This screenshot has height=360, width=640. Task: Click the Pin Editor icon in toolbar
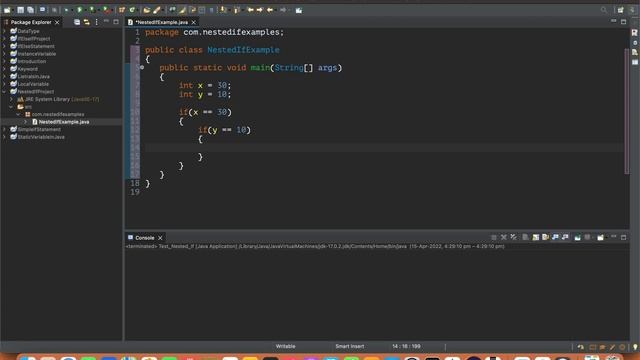[299, 10]
